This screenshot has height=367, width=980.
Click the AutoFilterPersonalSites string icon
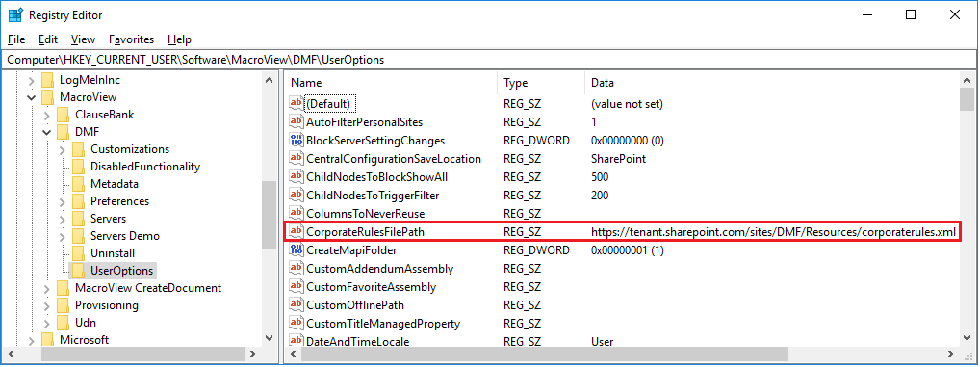click(x=296, y=122)
